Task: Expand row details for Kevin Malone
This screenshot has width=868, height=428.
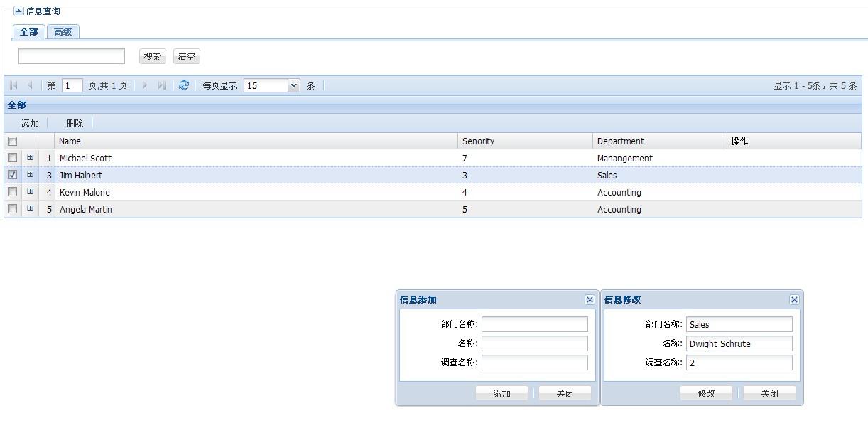Action: pos(30,192)
